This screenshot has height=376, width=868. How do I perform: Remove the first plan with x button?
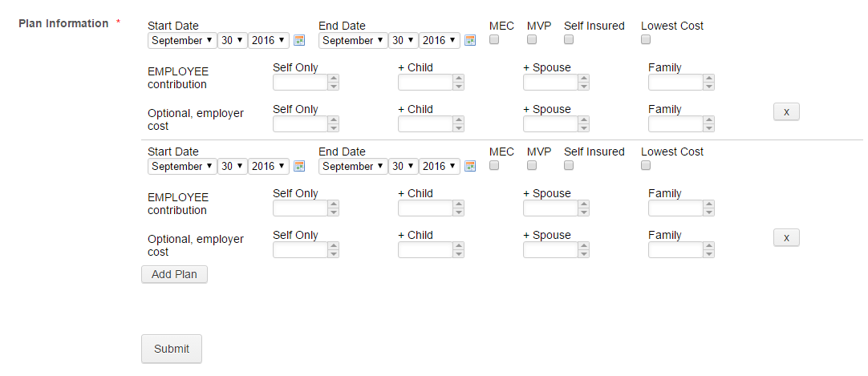coord(786,111)
